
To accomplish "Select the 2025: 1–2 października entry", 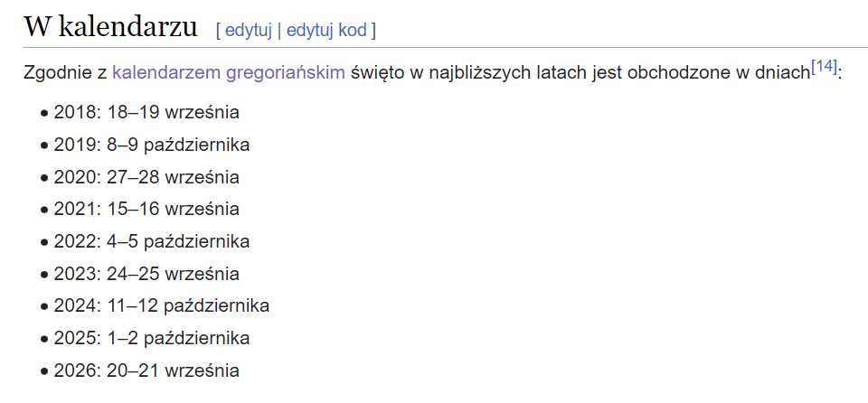I will point(152,338).
